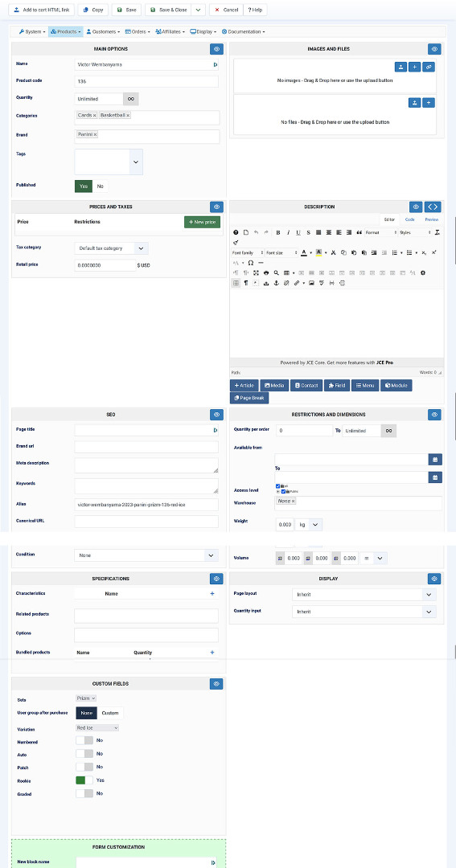456x868 pixels.
Task: Click the Cancel button
Action: [x=226, y=10]
